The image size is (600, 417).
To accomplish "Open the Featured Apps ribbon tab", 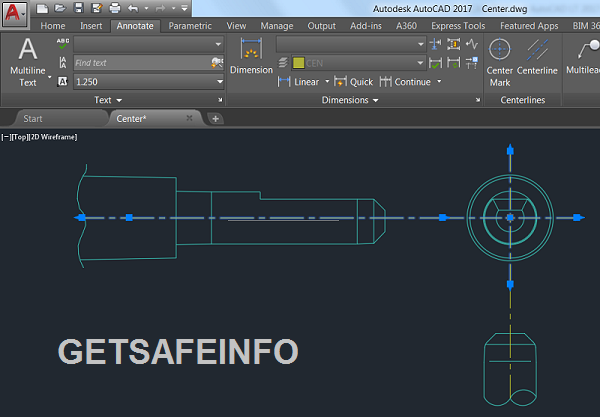I will (x=529, y=26).
